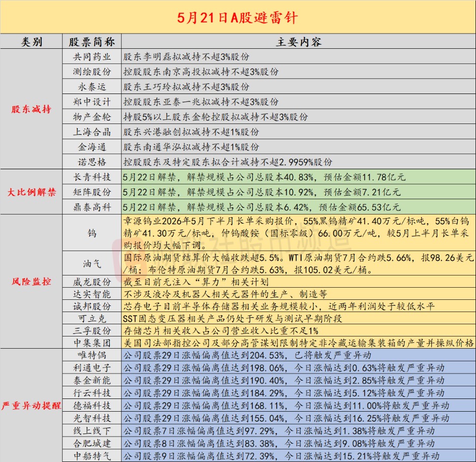Select stock name '共同药业'
Screen dimensions: 476x462
[x=92, y=56]
